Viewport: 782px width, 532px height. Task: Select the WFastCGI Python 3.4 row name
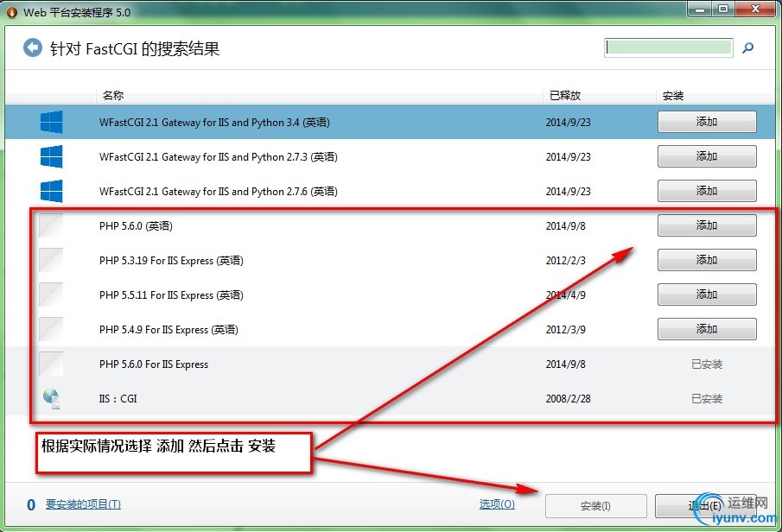(x=214, y=122)
